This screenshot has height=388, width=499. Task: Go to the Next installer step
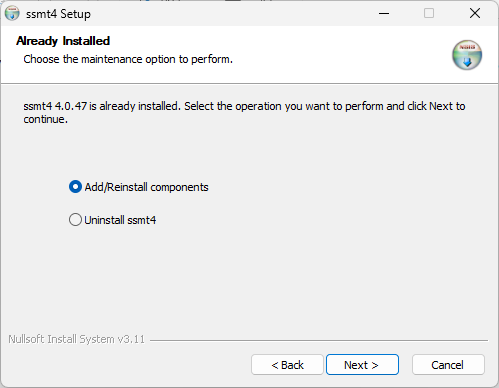coord(362,365)
